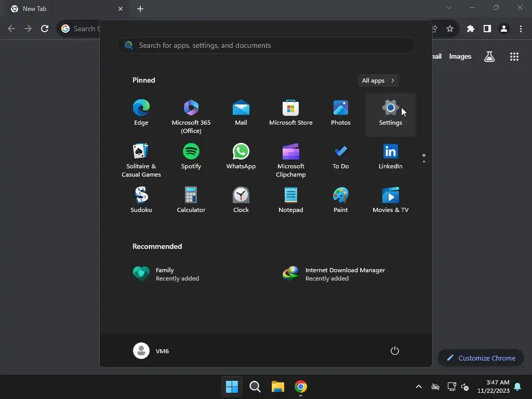Open the To Do app
The height and width of the screenshot is (399, 532).
(341, 158)
